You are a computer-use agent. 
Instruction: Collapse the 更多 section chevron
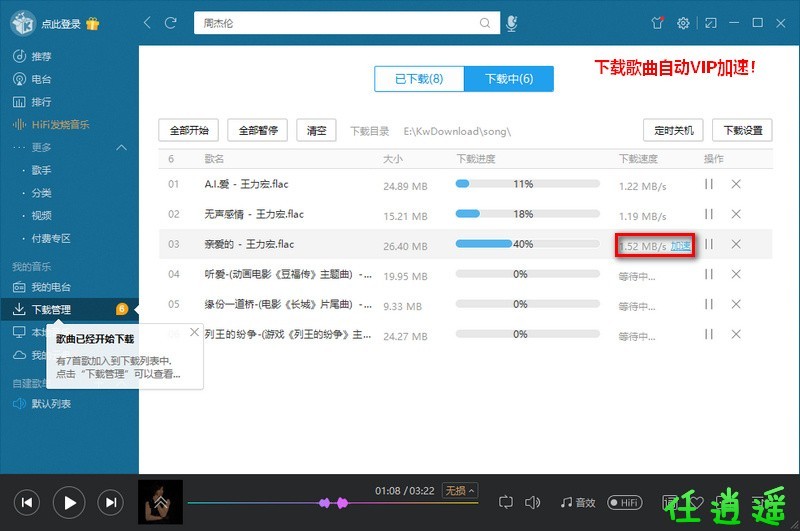(x=121, y=147)
